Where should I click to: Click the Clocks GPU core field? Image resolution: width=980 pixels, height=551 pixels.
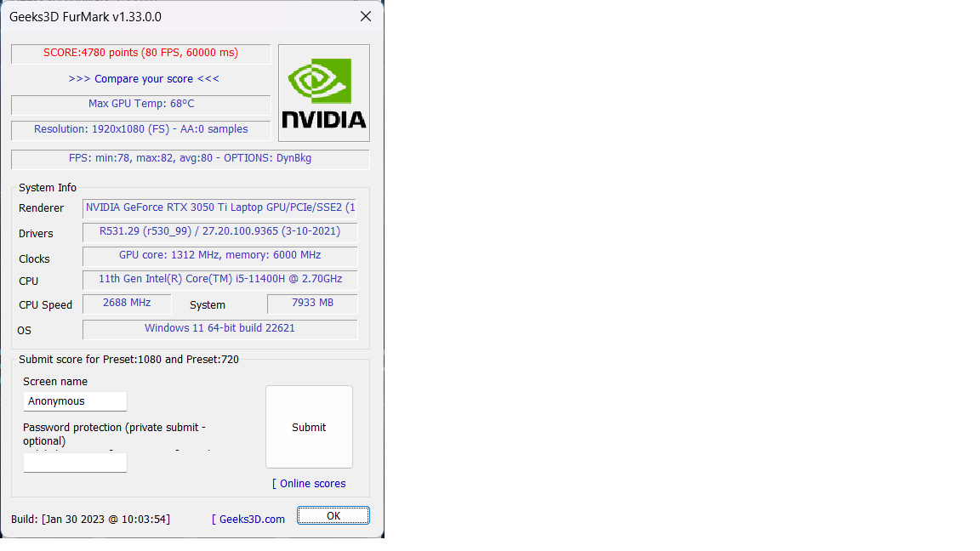(x=219, y=255)
